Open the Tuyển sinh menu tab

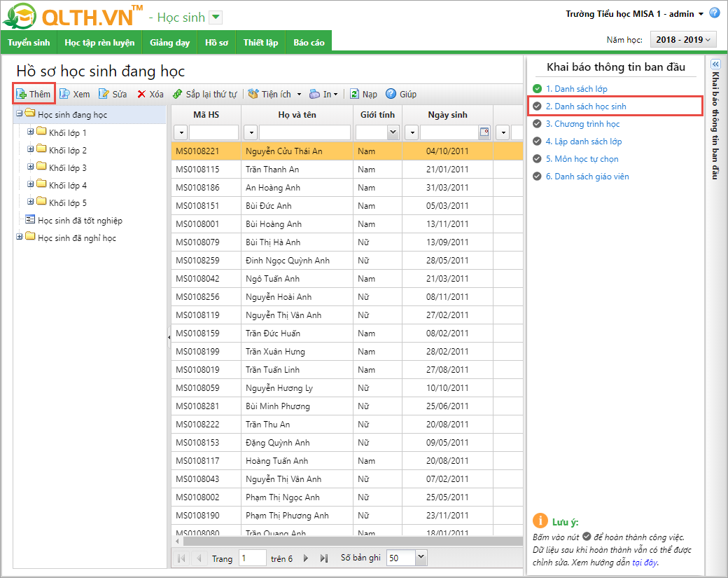pyautogui.click(x=29, y=43)
